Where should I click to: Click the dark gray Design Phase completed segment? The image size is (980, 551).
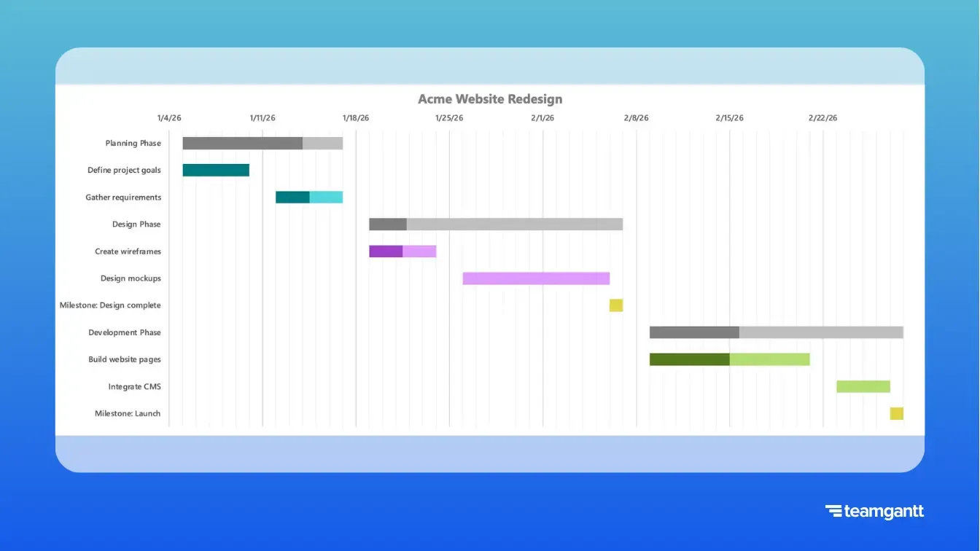(388, 224)
